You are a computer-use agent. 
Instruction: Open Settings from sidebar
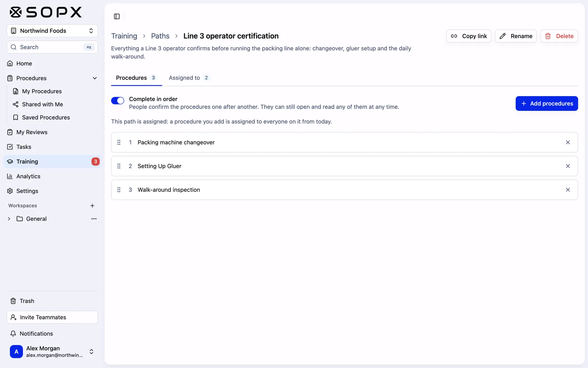tap(52, 191)
